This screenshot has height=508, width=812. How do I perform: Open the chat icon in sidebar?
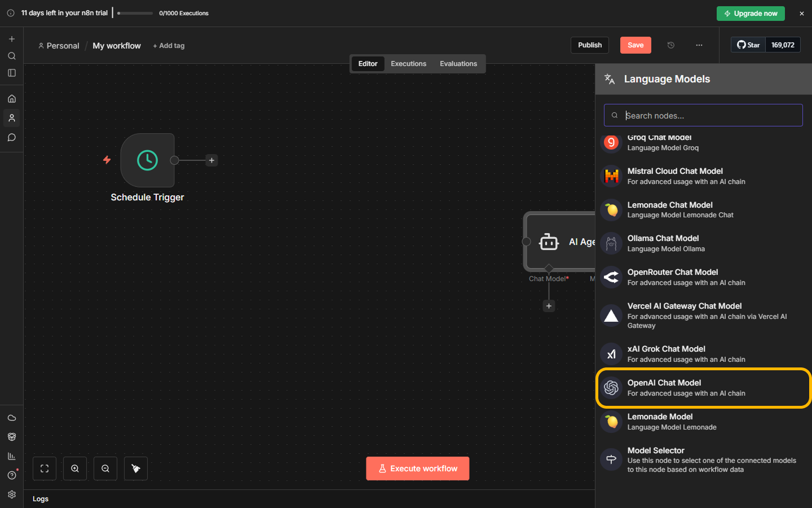point(12,138)
